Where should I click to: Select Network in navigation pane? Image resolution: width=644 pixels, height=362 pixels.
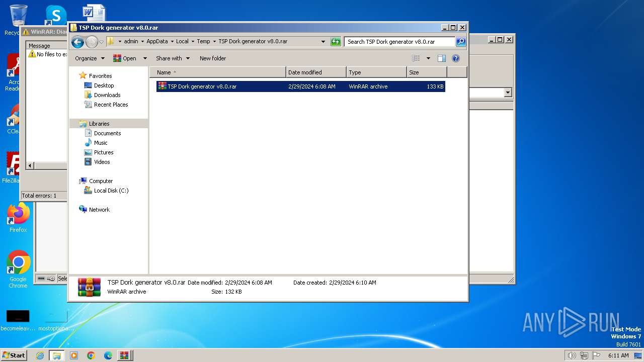tap(99, 210)
